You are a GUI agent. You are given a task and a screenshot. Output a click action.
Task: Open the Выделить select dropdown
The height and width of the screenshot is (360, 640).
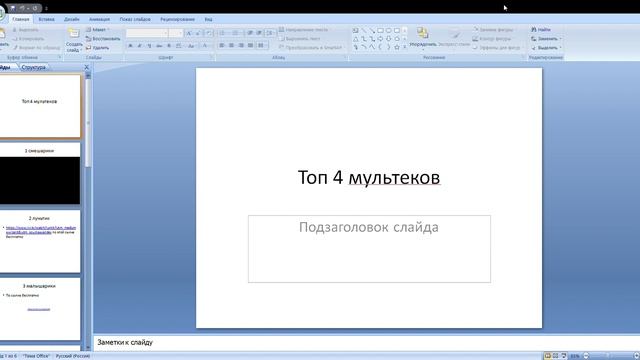[x=547, y=48]
